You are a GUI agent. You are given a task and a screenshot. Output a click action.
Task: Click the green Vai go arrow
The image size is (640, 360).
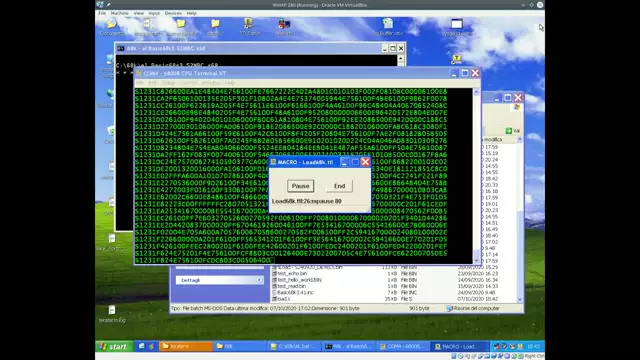[509, 131]
